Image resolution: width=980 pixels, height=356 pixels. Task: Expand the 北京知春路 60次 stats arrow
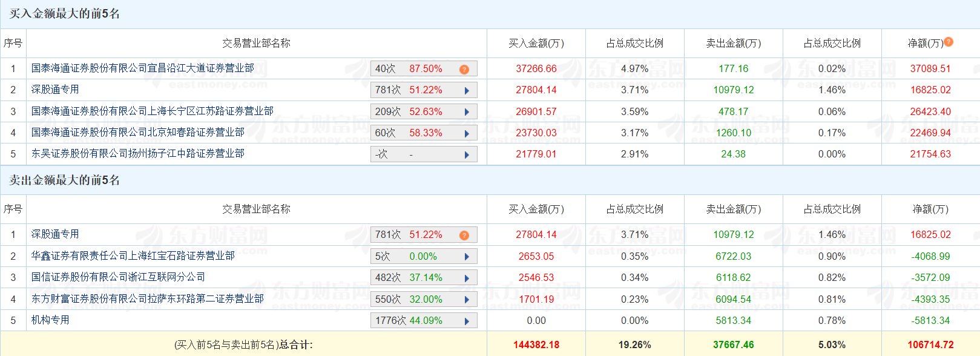[x=467, y=133]
